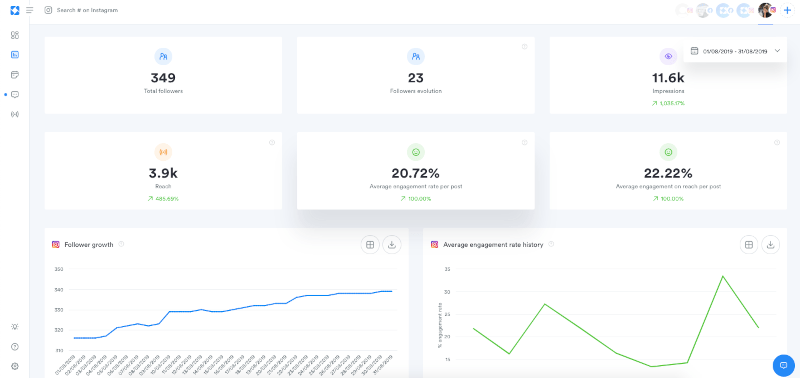Select the active Instagram profile avatar with photo

(766, 10)
